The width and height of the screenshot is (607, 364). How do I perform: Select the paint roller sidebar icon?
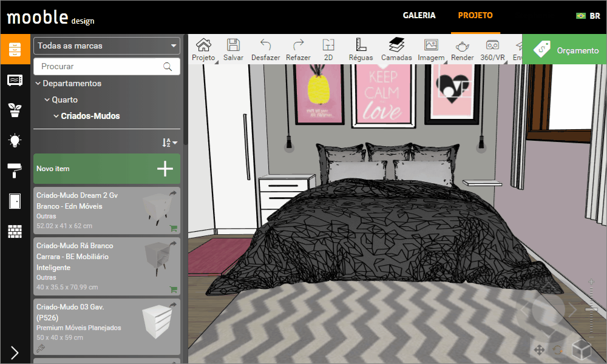(x=15, y=170)
